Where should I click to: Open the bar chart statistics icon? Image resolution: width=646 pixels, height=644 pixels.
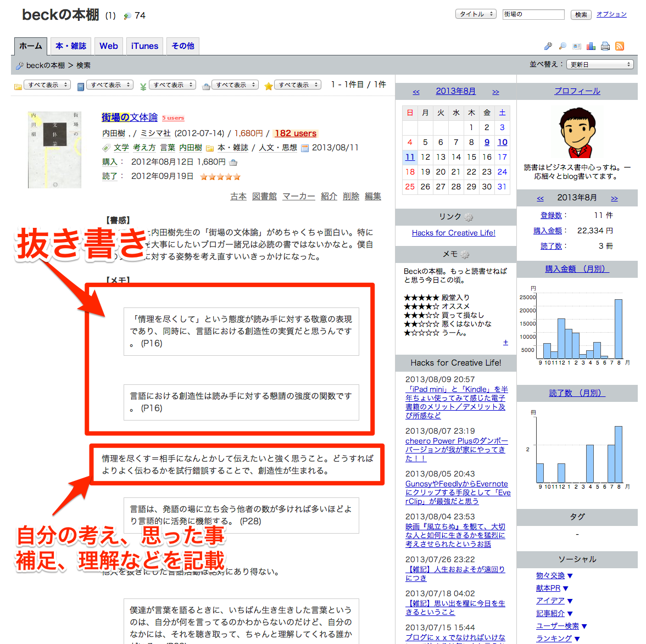coord(591,47)
